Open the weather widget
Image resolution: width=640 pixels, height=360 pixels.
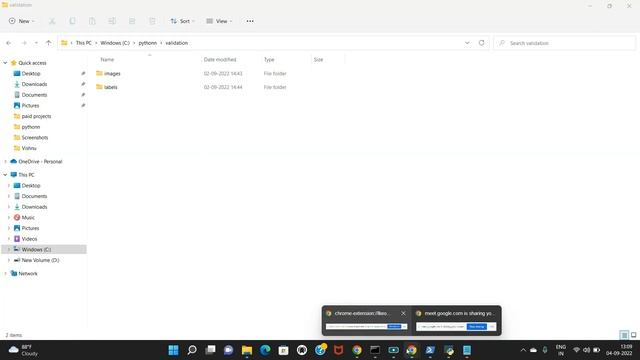tap(24, 350)
